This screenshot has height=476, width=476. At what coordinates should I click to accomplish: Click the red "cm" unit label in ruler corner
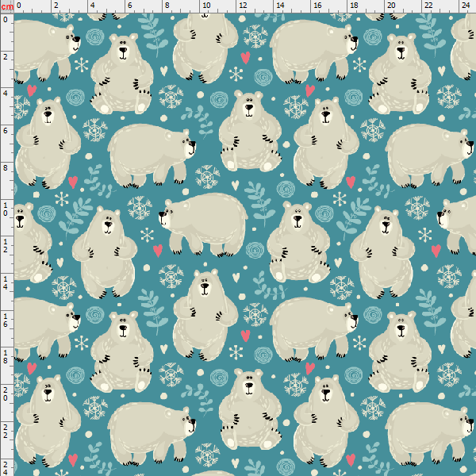pos(6,6)
